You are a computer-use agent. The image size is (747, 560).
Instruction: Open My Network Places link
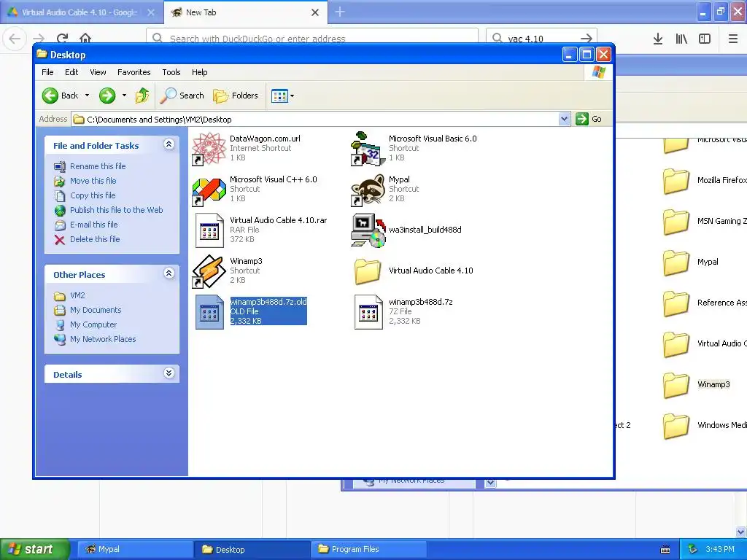(x=103, y=339)
